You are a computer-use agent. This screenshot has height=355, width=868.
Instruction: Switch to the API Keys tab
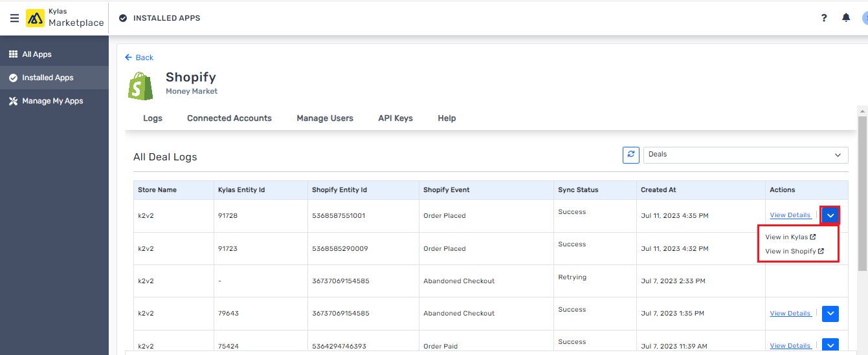click(x=395, y=118)
